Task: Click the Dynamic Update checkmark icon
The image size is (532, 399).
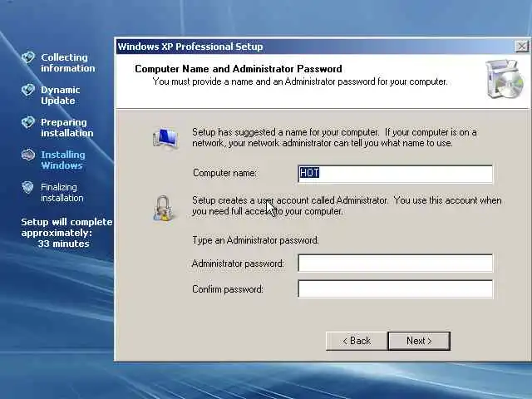Action: point(28,90)
